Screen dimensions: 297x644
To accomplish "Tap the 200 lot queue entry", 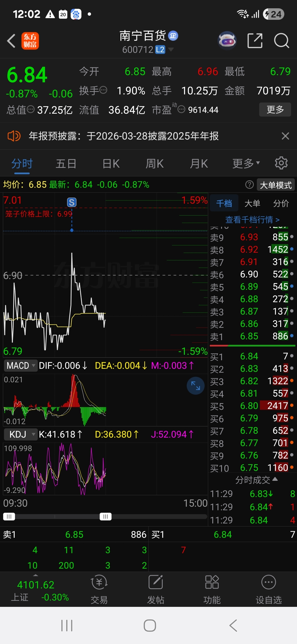I will [66, 565].
